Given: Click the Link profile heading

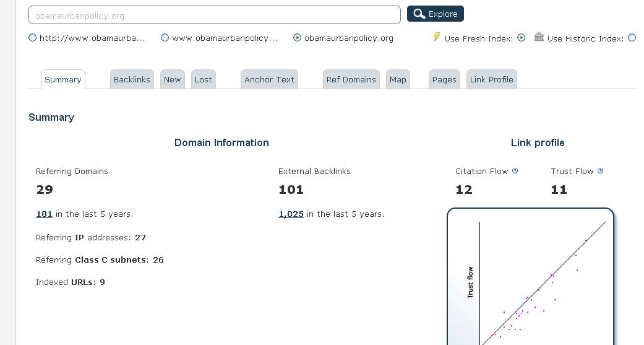Looking at the screenshot, I should pos(538,142).
